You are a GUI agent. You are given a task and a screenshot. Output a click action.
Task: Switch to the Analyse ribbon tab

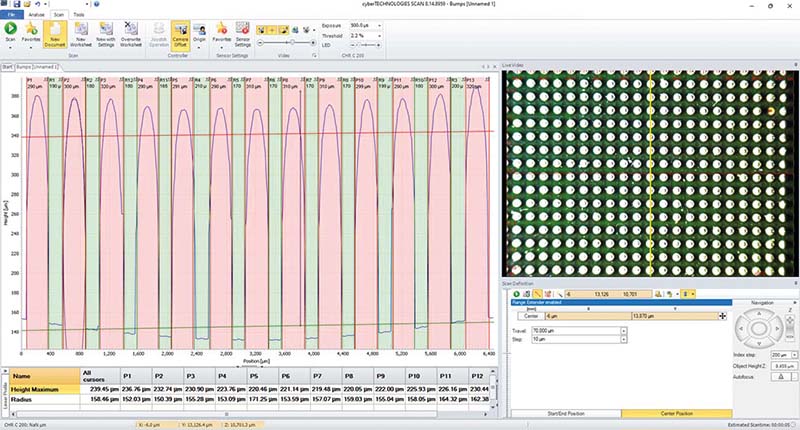(x=36, y=14)
